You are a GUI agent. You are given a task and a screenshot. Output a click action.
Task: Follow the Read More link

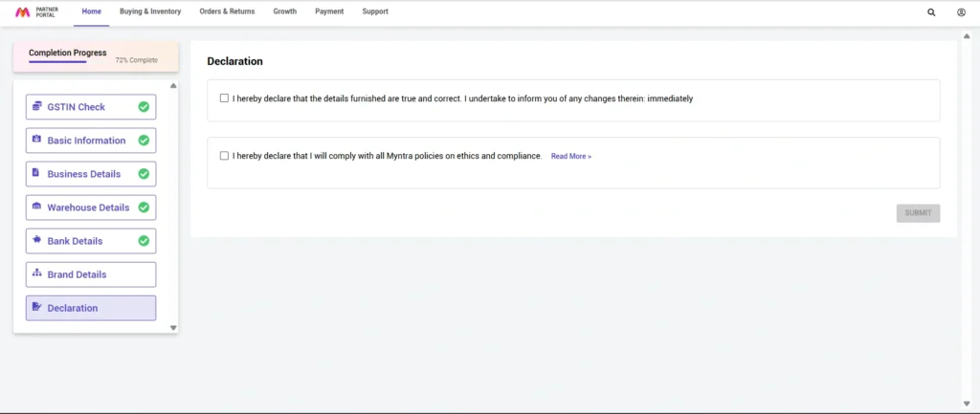click(x=570, y=156)
